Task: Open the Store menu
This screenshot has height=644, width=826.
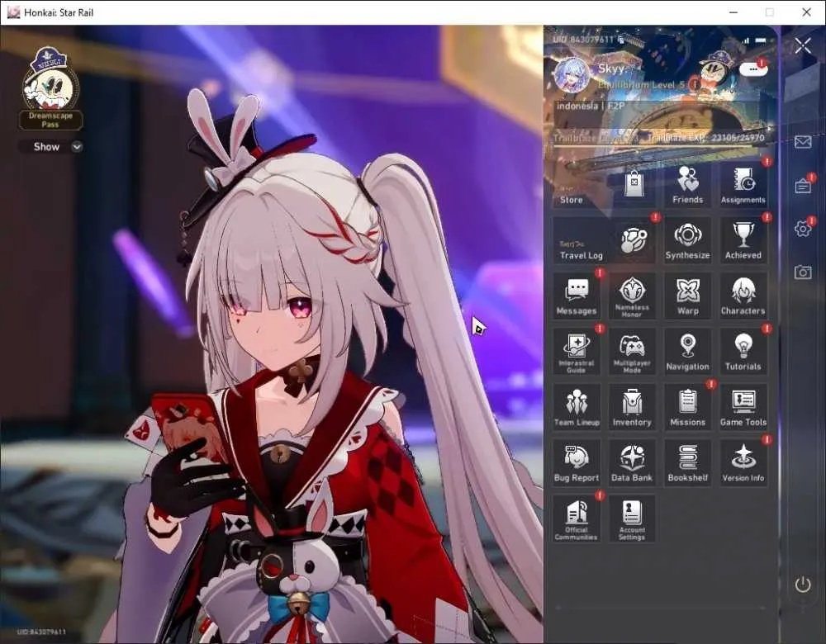Action: click(x=604, y=184)
